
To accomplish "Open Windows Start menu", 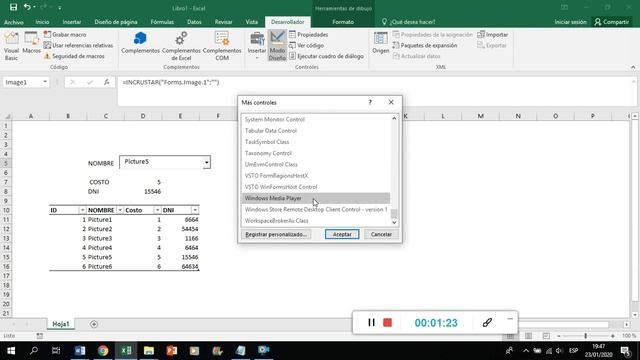I will 11,351.
